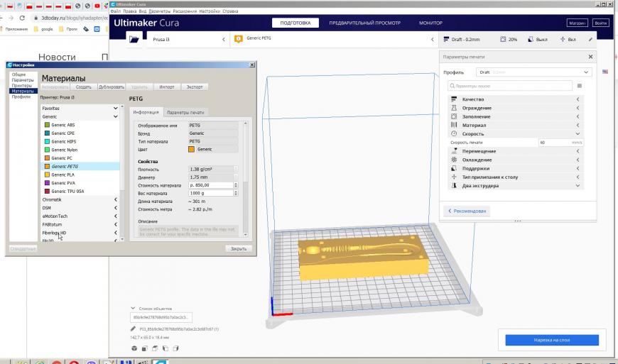Viewport: 618px width, 364px height.
Task: Click the browser reload icon
Action: pyautogui.click(x=22, y=18)
